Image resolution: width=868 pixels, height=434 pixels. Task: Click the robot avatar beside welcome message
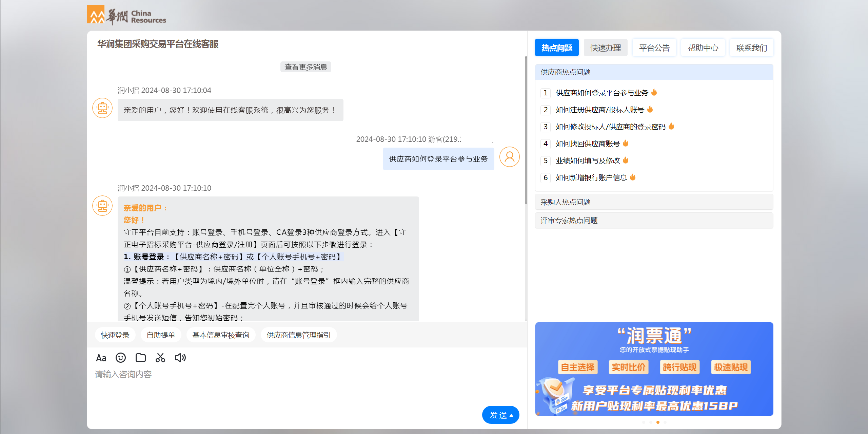[102, 108]
